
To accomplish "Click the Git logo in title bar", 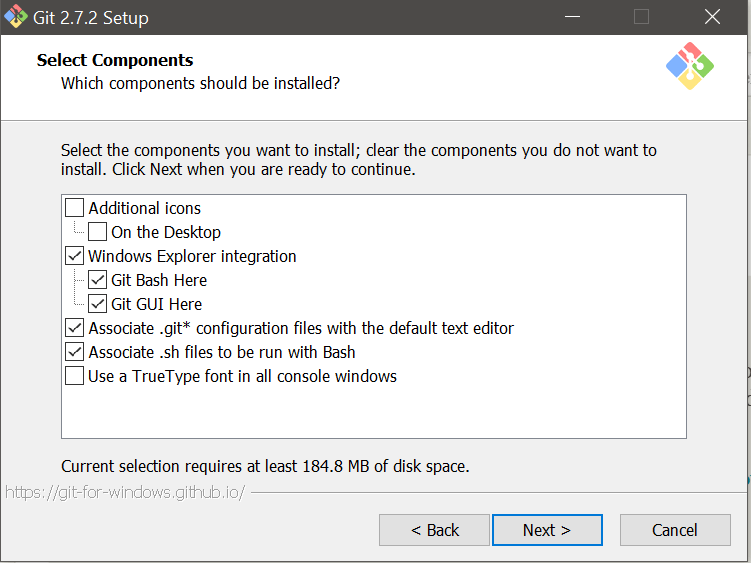I will coord(15,17).
